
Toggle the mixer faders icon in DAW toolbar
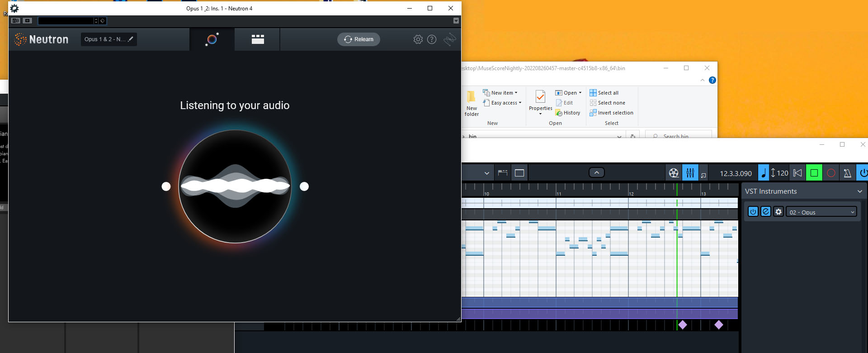tap(690, 172)
